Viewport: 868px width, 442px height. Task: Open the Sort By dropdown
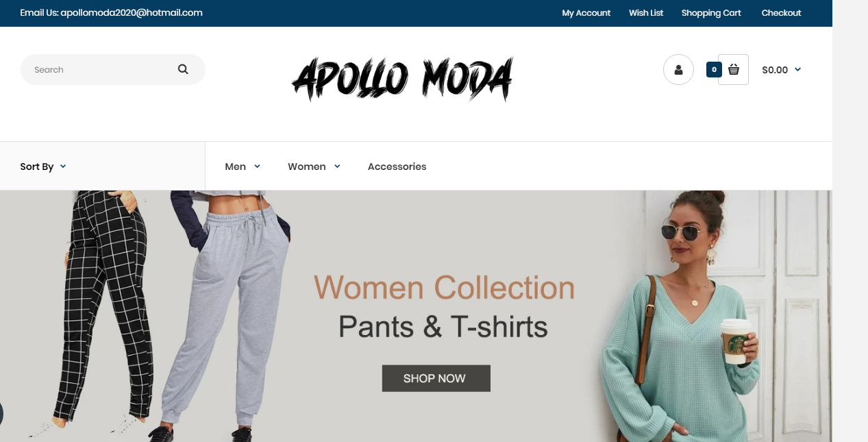[x=43, y=167]
